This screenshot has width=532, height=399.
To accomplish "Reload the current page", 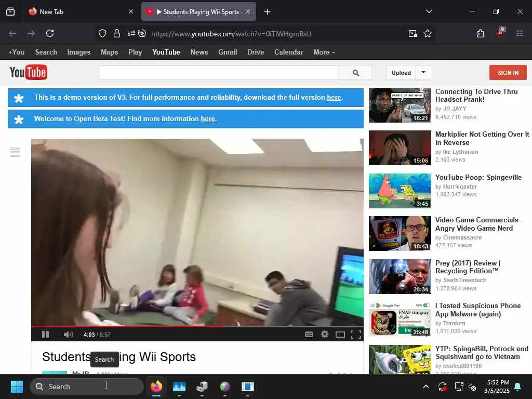I will tap(50, 33).
